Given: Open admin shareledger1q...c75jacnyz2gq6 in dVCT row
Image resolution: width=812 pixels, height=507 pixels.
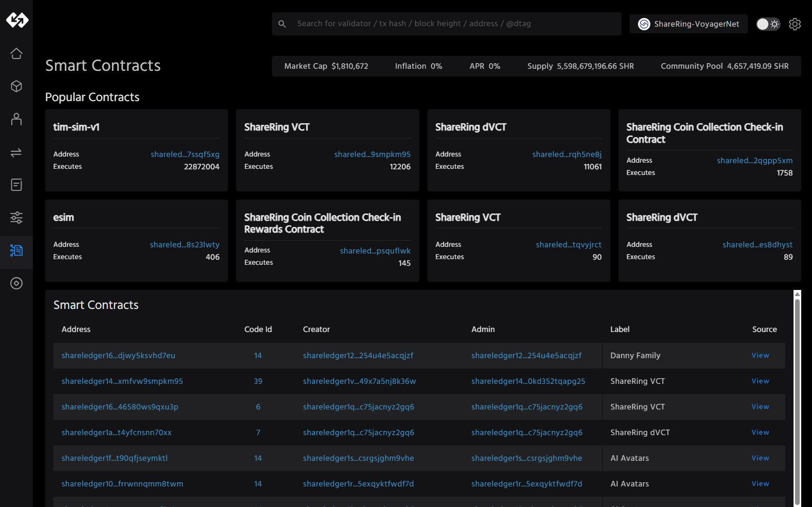Looking at the screenshot, I should (x=527, y=433).
